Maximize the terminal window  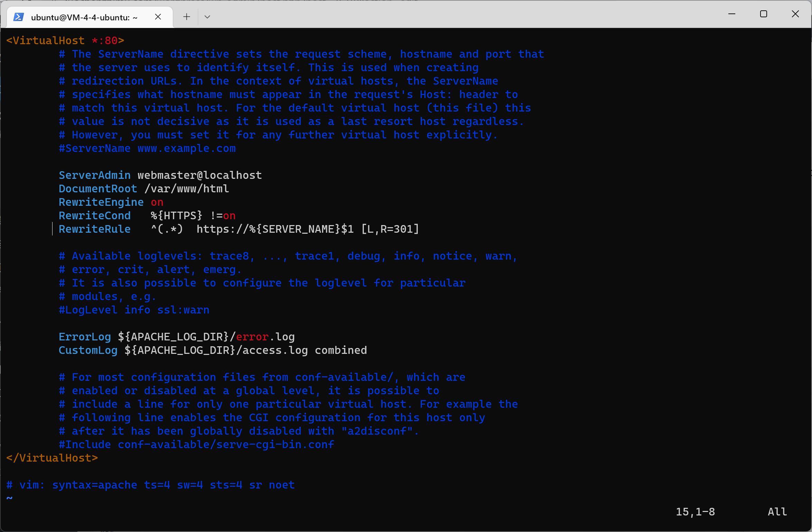coord(764,14)
